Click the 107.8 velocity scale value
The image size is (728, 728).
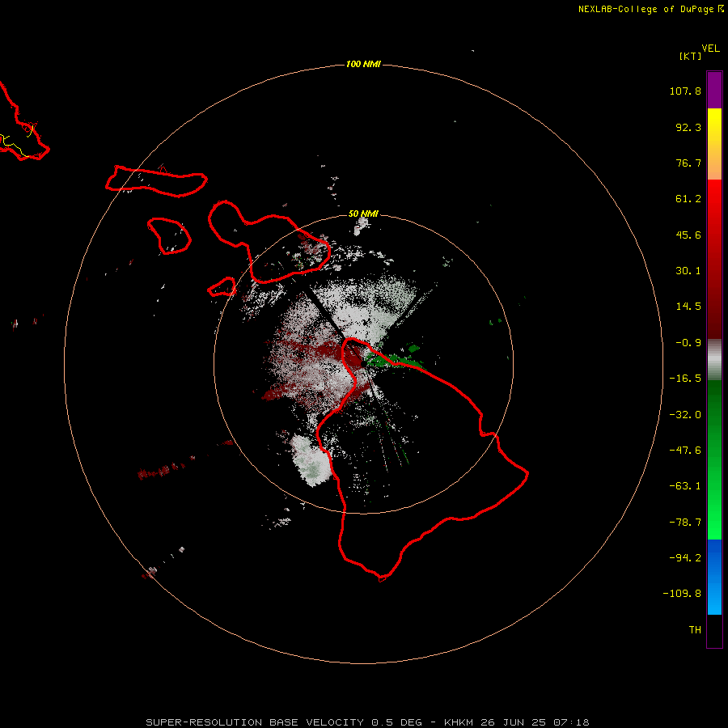click(685, 91)
